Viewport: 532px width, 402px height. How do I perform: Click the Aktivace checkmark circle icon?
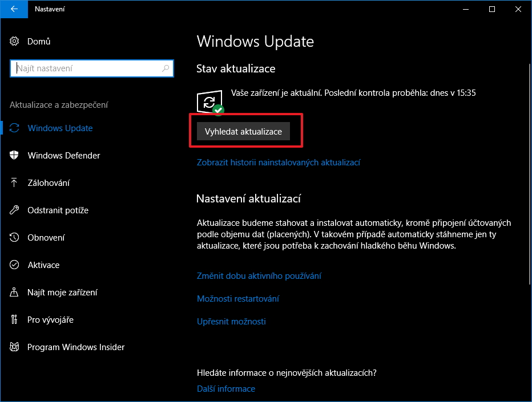coord(14,265)
